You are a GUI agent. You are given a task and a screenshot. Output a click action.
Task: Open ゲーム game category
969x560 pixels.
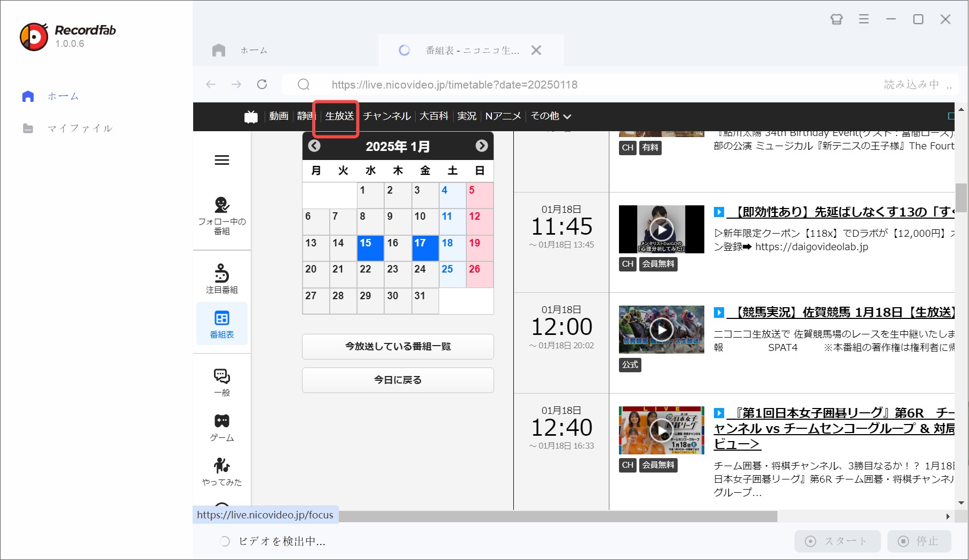point(222,428)
